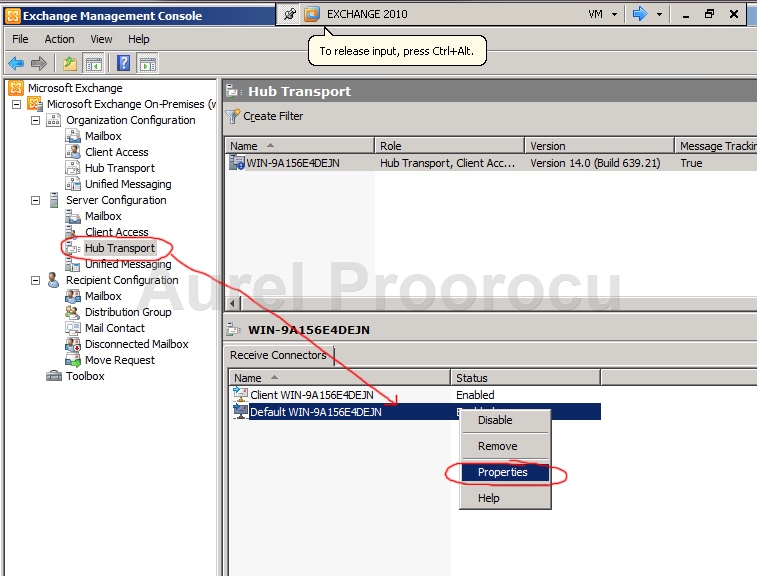Select Hub Transport under Server Configuration
The height and width of the screenshot is (576, 757).
120,248
